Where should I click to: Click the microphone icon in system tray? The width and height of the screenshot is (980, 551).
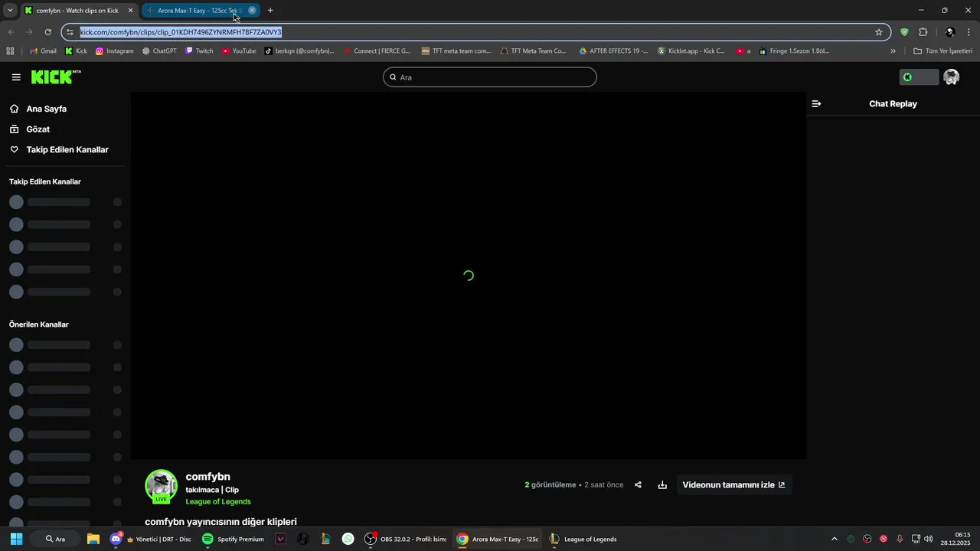900,539
